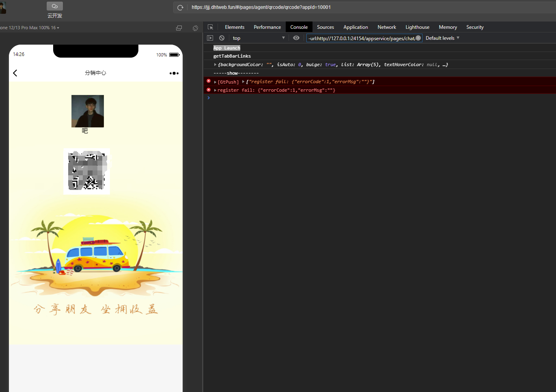Click the 分销中心 page title
The height and width of the screenshot is (392, 556).
pos(96,73)
